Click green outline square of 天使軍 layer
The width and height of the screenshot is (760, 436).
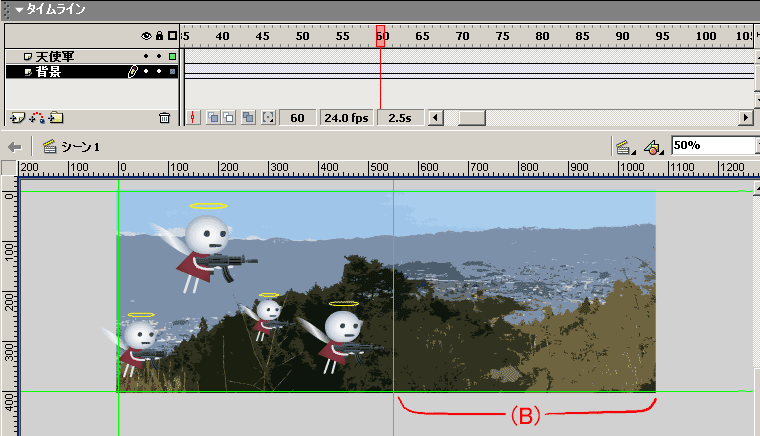click(x=172, y=56)
